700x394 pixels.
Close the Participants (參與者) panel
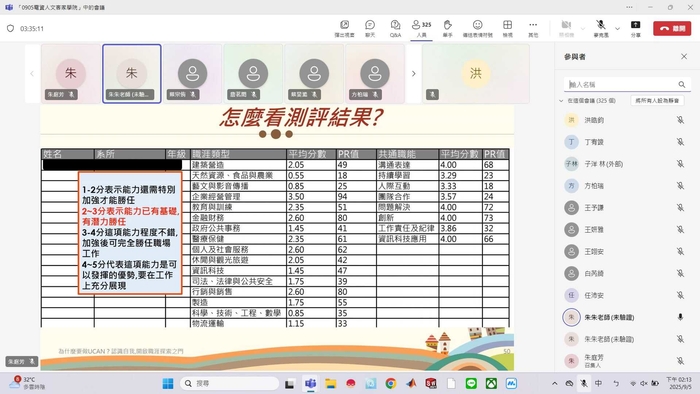tap(684, 56)
